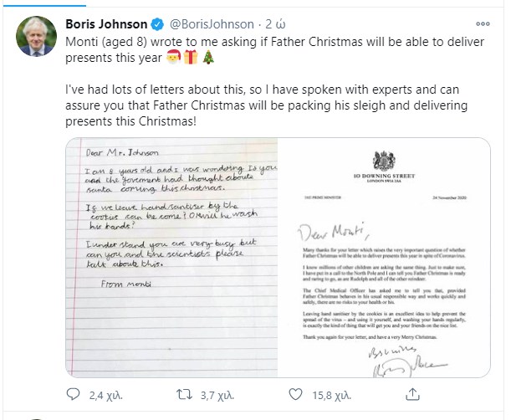Like the tweet with the heart icon
Image resolution: width=511 pixels, height=420 pixels.
[x=303, y=392]
